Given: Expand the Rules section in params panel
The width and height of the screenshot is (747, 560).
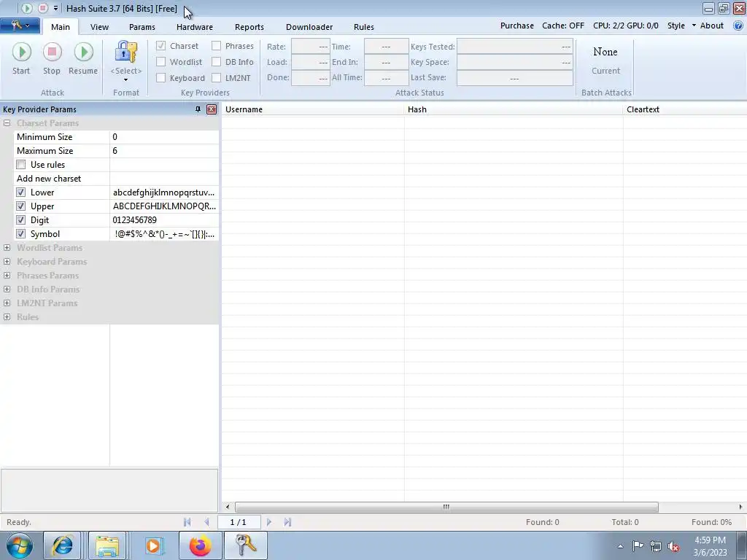Looking at the screenshot, I should tap(7, 316).
